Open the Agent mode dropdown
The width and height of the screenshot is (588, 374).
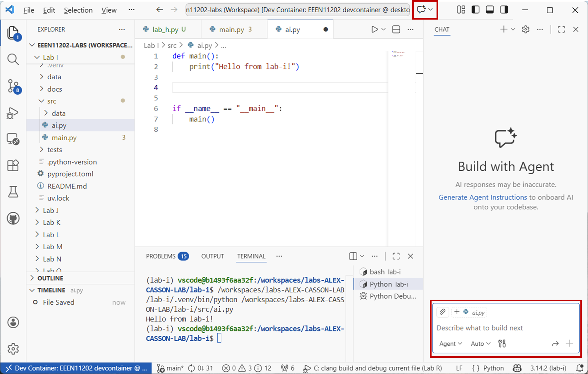[450, 343]
